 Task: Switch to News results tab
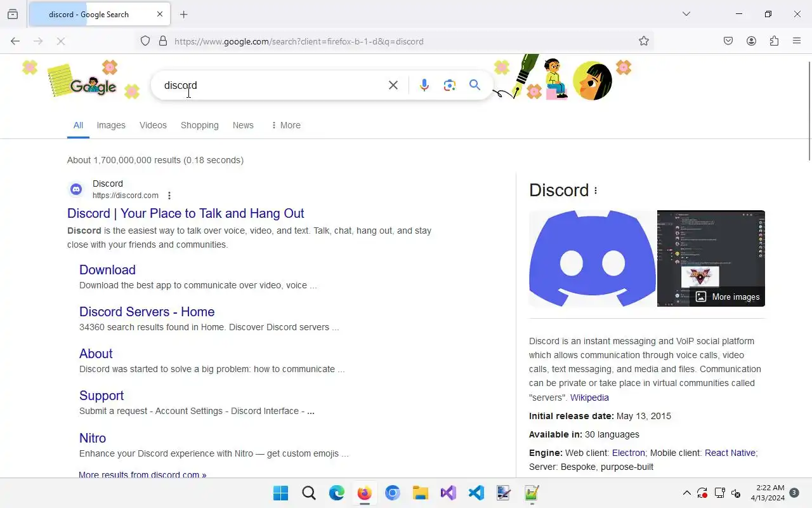click(x=243, y=125)
